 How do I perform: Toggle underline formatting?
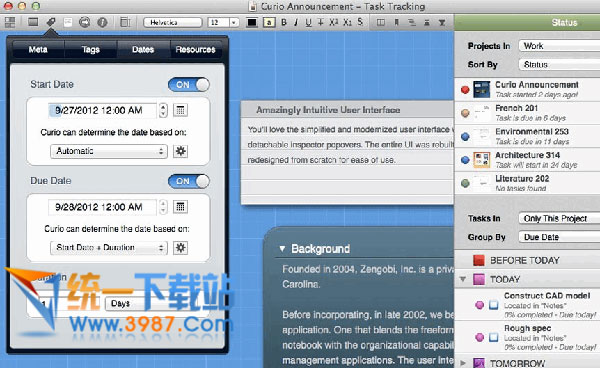[308, 23]
